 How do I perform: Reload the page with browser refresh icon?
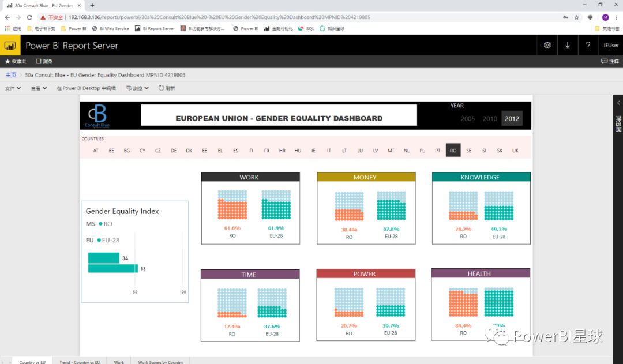point(29,17)
